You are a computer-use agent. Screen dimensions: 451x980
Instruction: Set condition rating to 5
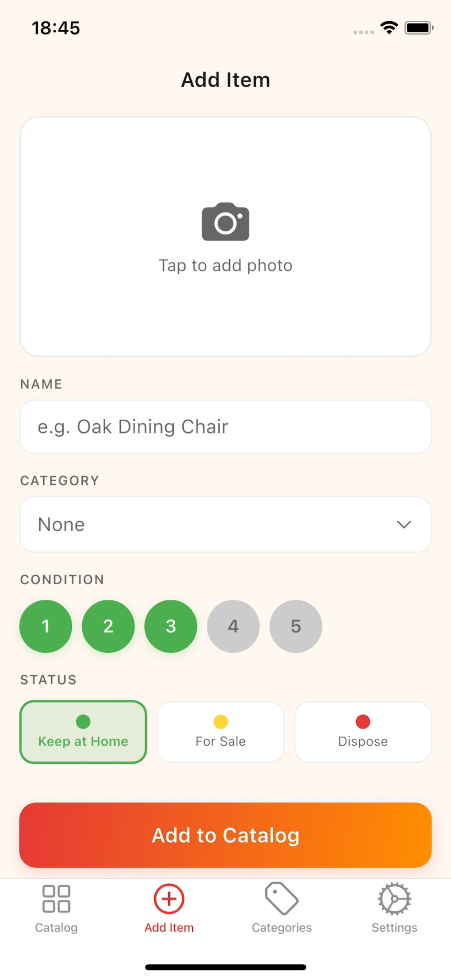296,626
